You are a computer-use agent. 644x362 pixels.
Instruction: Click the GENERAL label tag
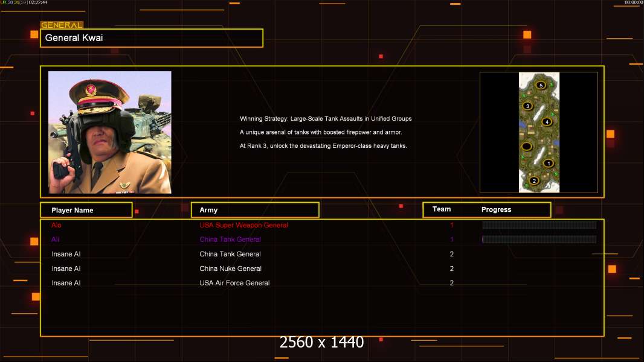coord(62,25)
